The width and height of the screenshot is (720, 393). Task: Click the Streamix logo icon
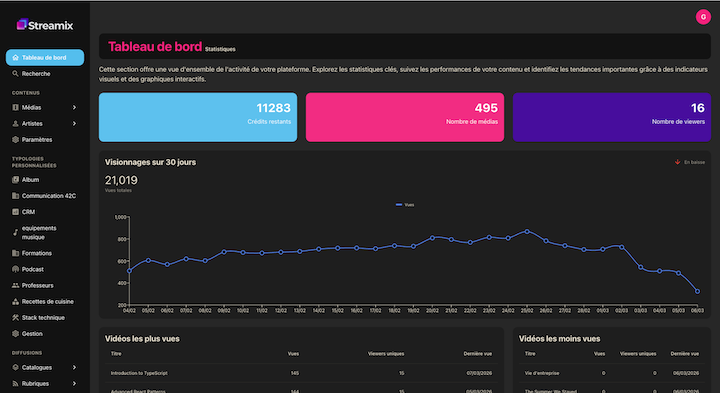22,24
